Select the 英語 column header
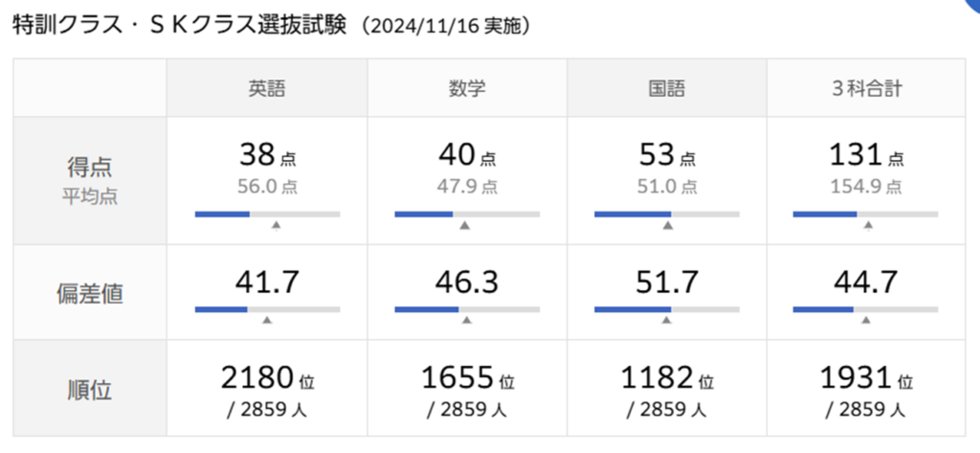Image resolution: width=980 pixels, height=453 pixels. pos(267,89)
